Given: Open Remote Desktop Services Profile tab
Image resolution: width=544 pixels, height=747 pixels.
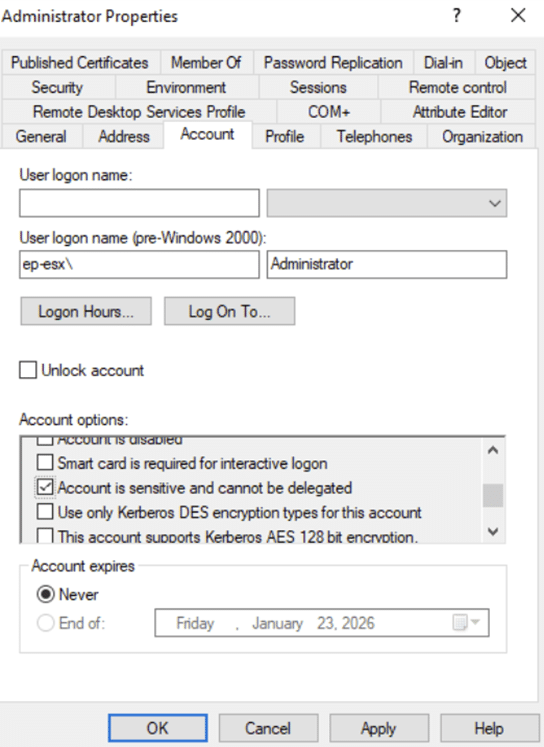Looking at the screenshot, I should pyautogui.click(x=139, y=112).
